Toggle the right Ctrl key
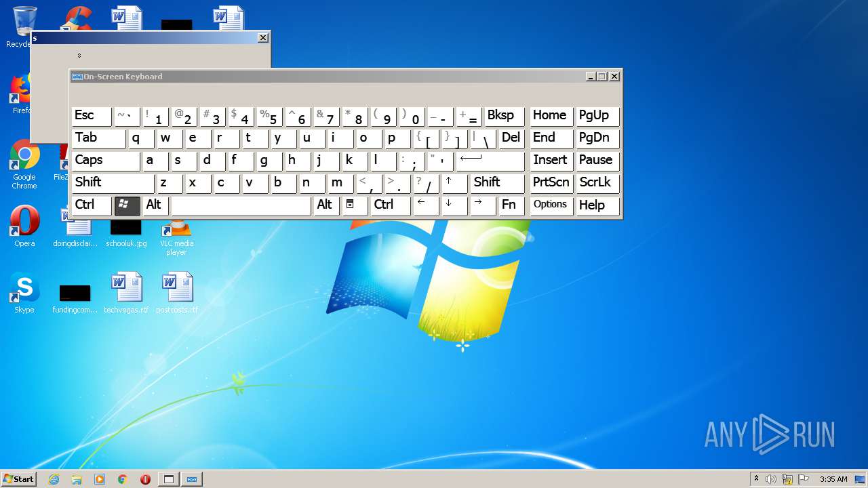Image resolution: width=868 pixels, height=488 pixels. click(391, 205)
